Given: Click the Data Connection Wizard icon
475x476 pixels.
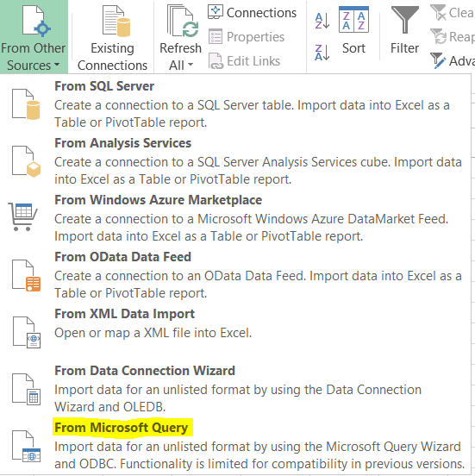Looking at the screenshot, I should pos(26,389).
